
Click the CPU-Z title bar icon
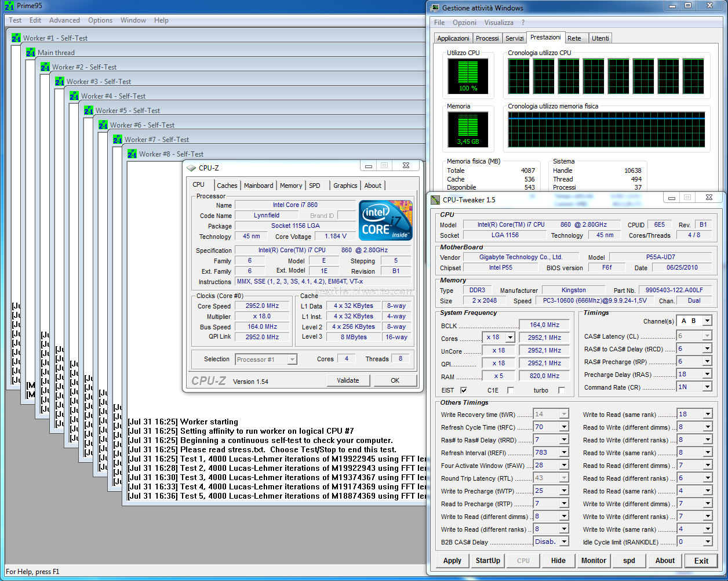pyautogui.click(x=191, y=168)
